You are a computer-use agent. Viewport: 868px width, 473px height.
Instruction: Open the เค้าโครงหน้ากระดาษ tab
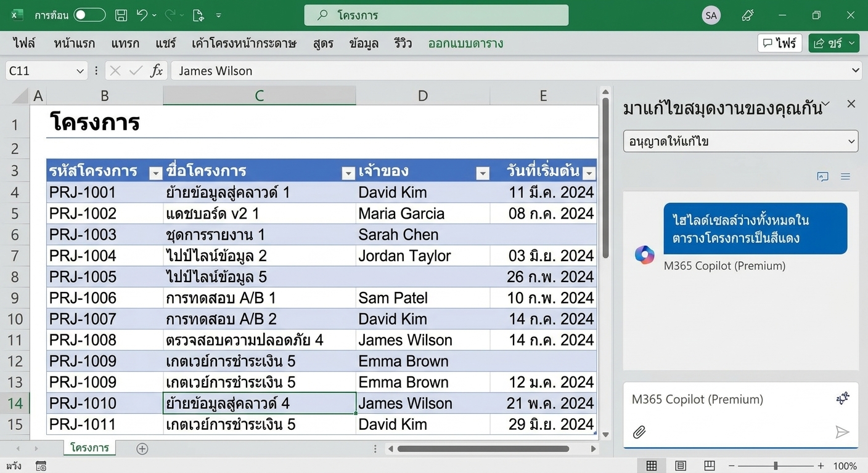[x=244, y=43]
